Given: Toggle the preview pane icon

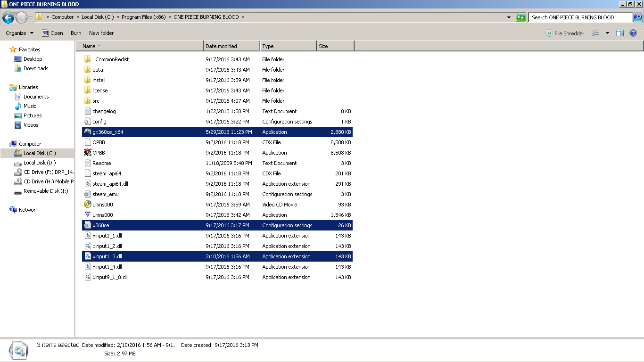Looking at the screenshot, I should (620, 33).
